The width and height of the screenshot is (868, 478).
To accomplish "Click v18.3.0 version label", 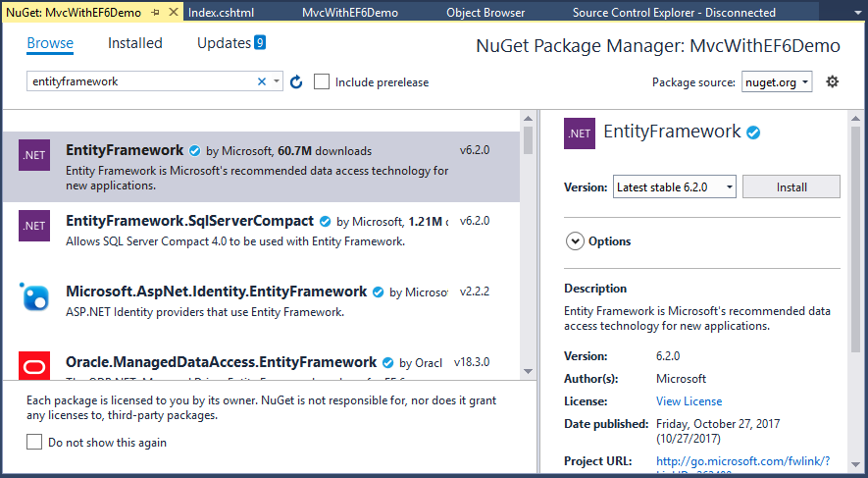I will tap(472, 362).
